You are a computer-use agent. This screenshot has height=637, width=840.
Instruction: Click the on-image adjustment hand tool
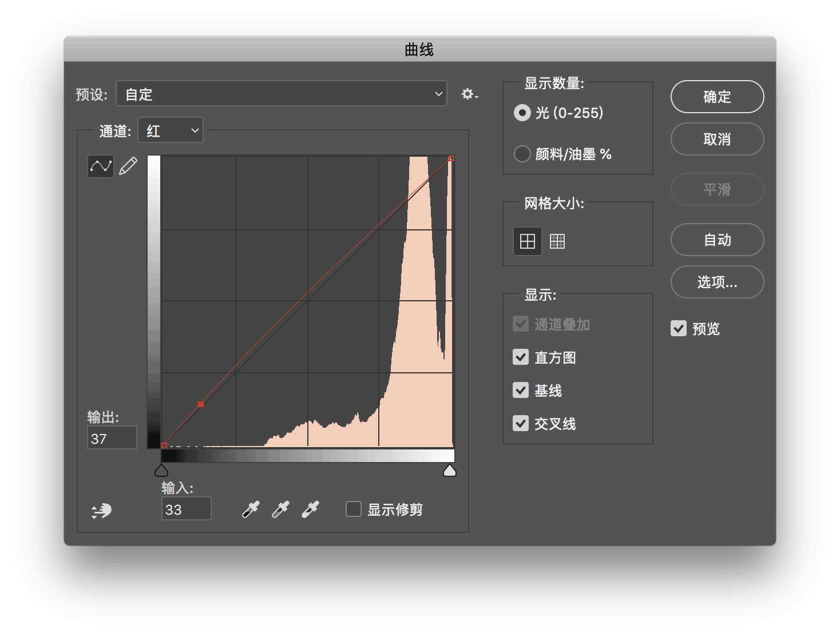point(101,511)
